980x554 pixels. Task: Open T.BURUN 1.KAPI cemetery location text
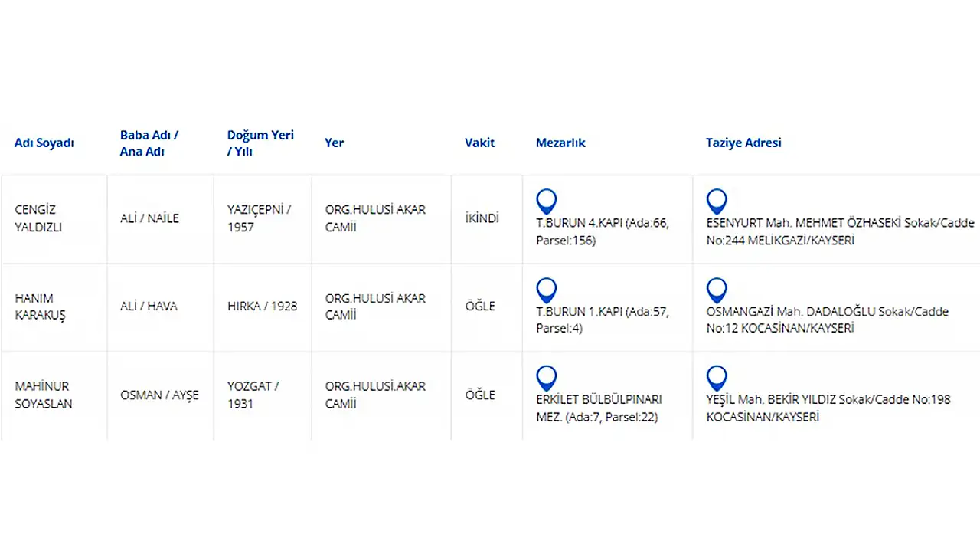603,320
